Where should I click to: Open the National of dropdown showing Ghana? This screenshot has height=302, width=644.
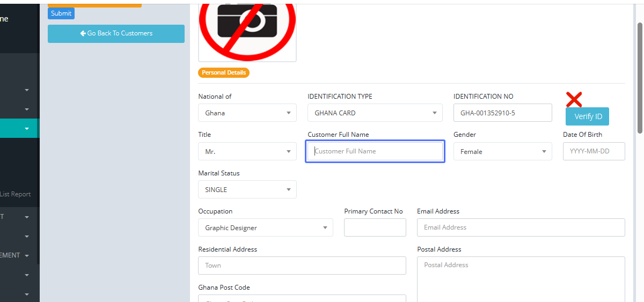point(247,113)
